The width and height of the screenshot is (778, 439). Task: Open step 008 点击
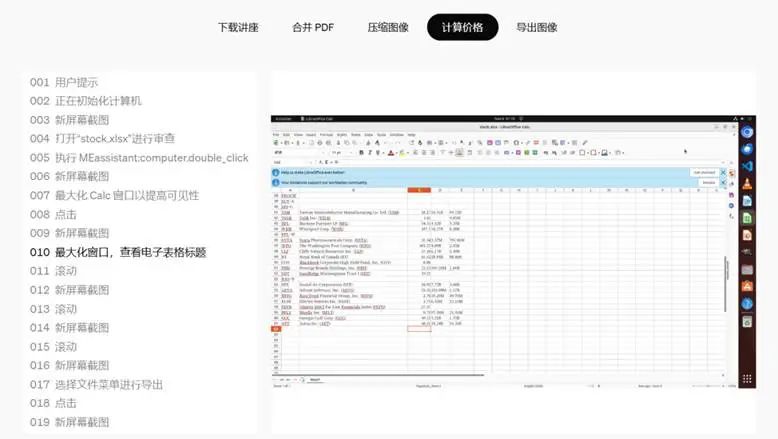[53, 215]
